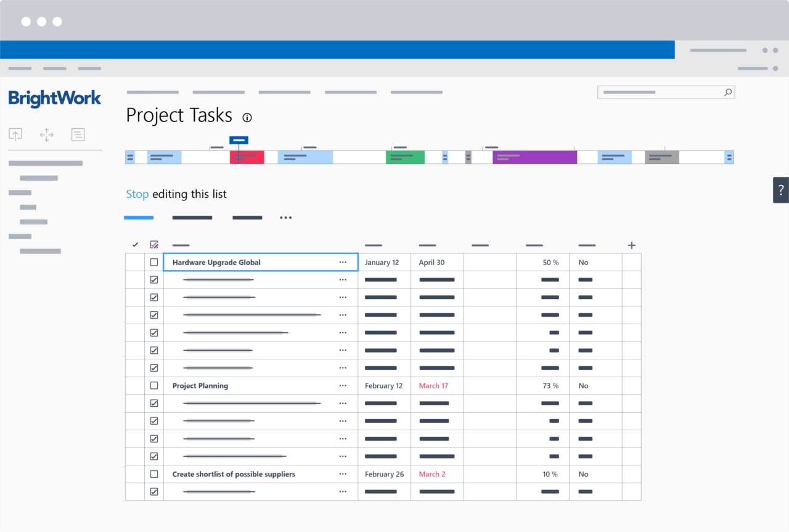Click the magnifier icon in the search box

(728, 92)
